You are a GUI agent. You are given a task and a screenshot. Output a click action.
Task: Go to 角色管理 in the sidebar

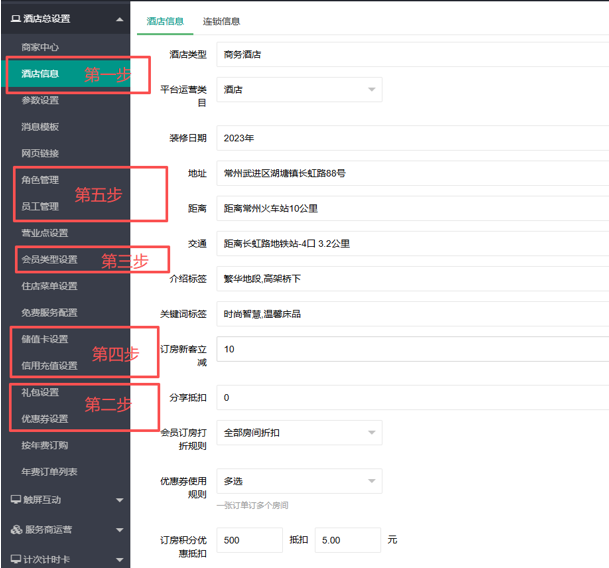(40, 180)
